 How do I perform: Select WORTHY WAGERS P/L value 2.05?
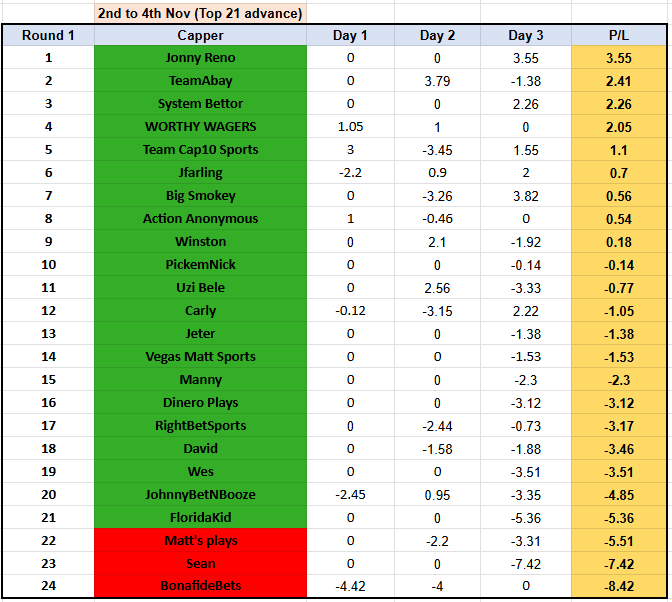(x=619, y=127)
